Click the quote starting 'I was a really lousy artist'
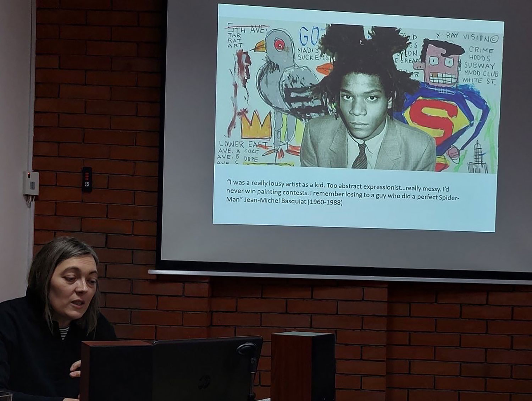 [x=340, y=190]
